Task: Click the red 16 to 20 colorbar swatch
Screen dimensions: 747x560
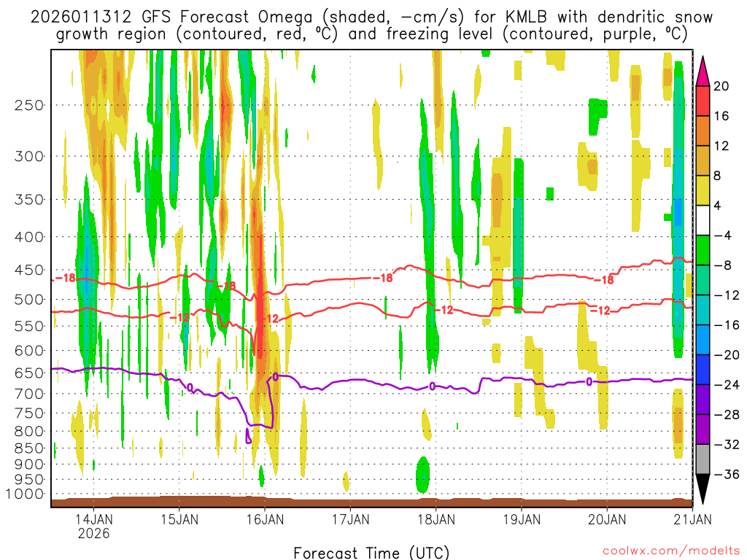Action: pyautogui.click(x=703, y=101)
